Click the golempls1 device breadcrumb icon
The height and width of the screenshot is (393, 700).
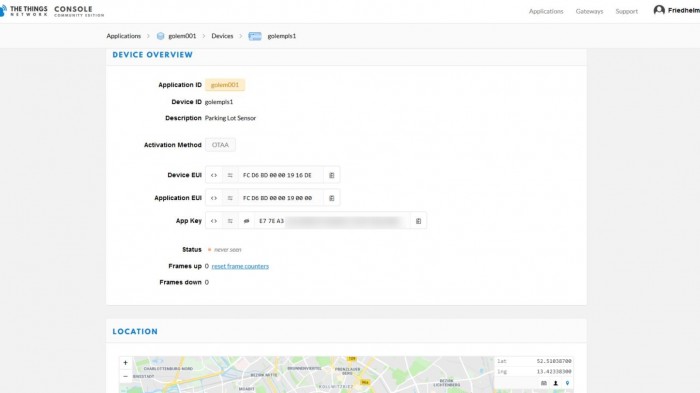coord(255,36)
